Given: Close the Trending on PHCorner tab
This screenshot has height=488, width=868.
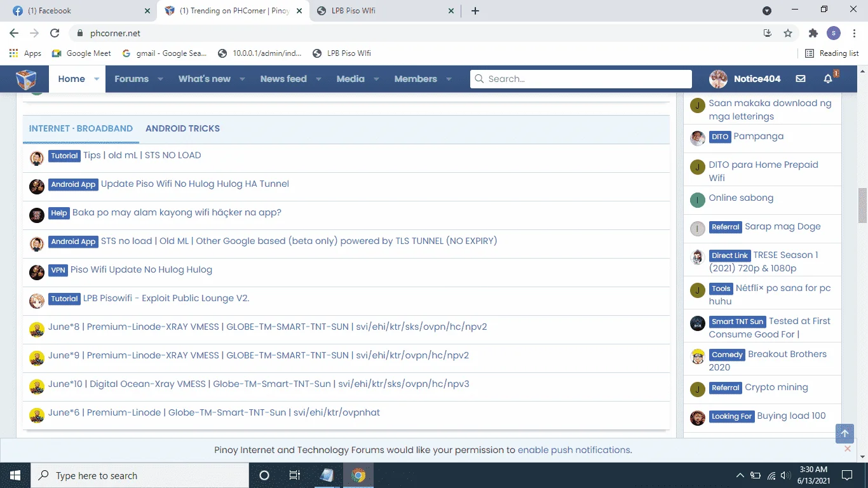Looking at the screenshot, I should pyautogui.click(x=299, y=11).
